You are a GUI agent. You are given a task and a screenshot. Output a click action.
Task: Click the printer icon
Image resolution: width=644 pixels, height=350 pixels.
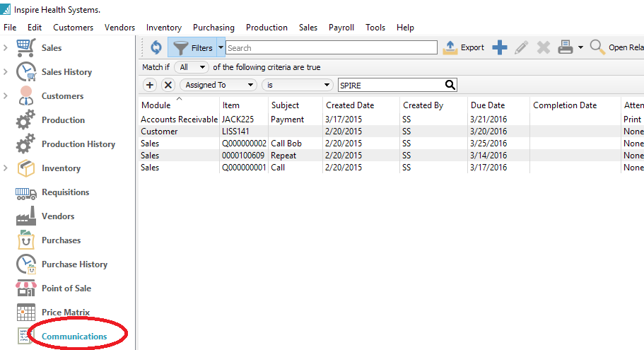coord(566,48)
